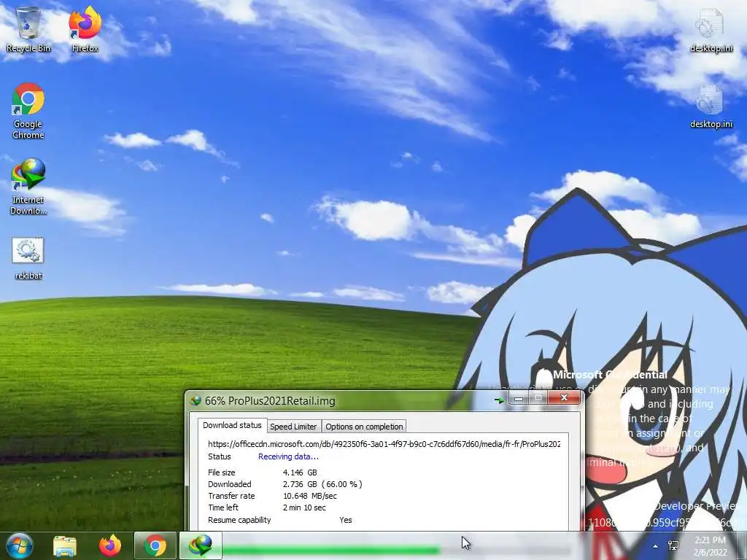Select the upper desktop.ini file icon

point(711,29)
